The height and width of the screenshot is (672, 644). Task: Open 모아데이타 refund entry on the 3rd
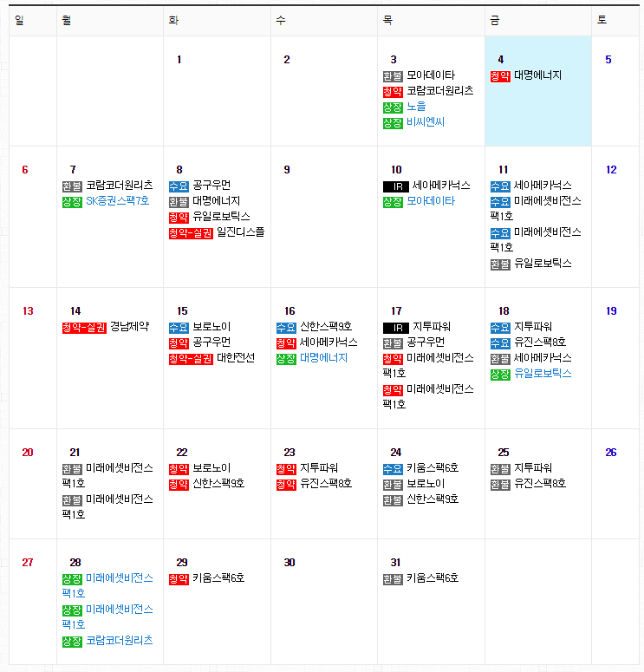[x=431, y=75]
